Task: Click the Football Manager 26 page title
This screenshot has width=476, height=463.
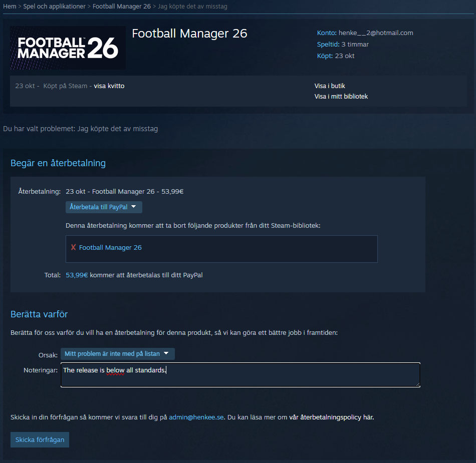Action: [x=189, y=34]
